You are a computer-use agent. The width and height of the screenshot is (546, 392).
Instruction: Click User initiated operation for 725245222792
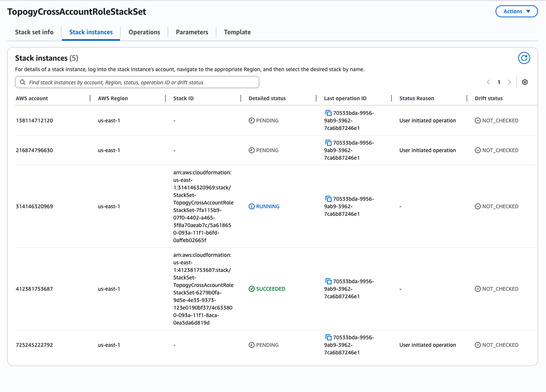[428, 345]
